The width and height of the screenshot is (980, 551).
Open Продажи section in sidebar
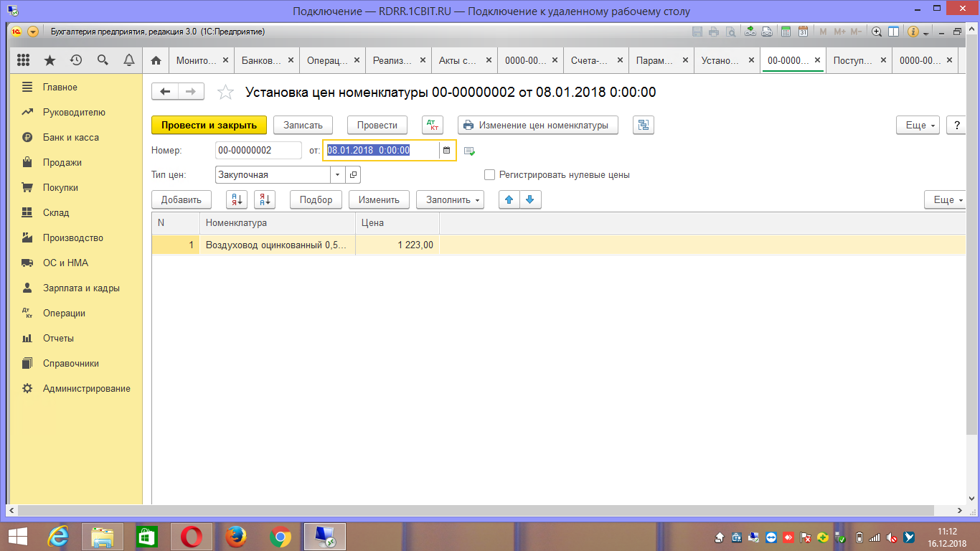coord(62,162)
